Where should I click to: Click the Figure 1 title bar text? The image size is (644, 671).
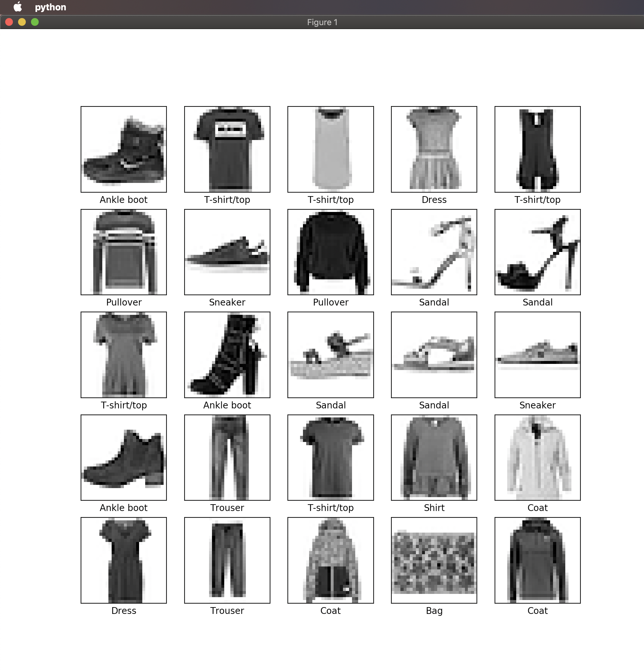point(322,22)
